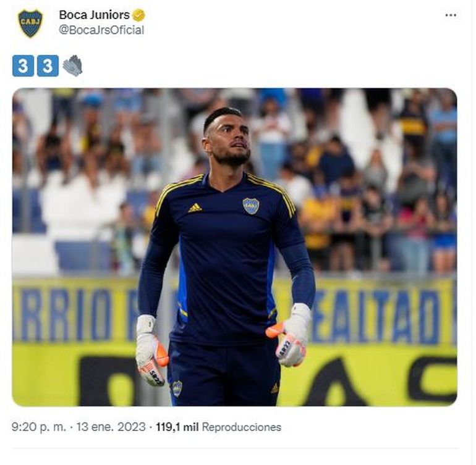Viewport: 476px width, 465px height.
Task: Click the CABJ crest on the jersey
Action: pos(251,206)
